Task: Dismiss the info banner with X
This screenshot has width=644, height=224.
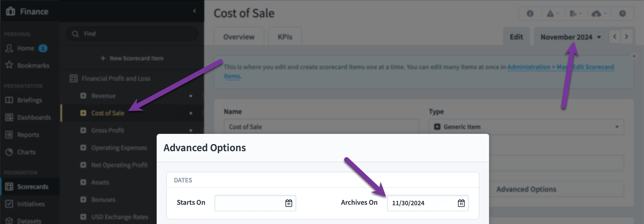Action: point(634,56)
